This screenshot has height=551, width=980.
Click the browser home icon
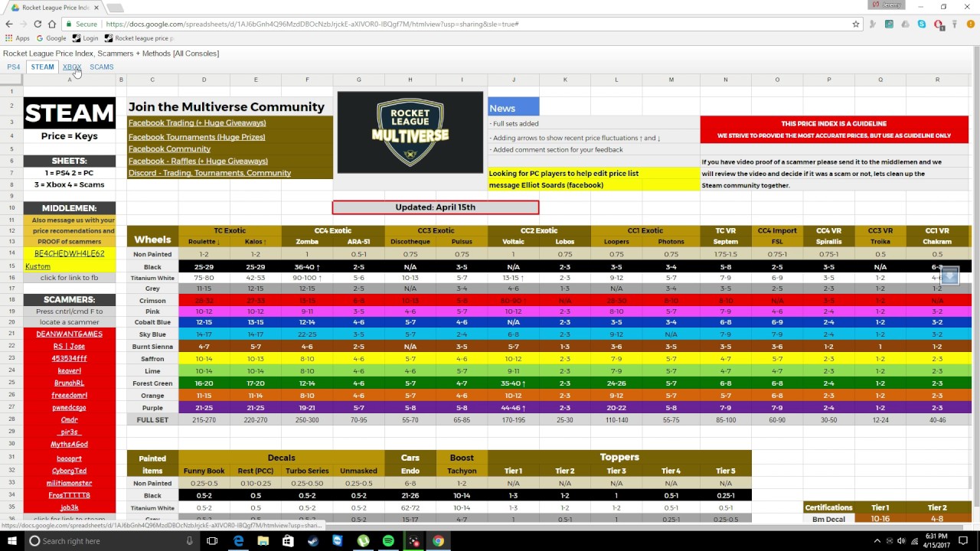point(54,24)
